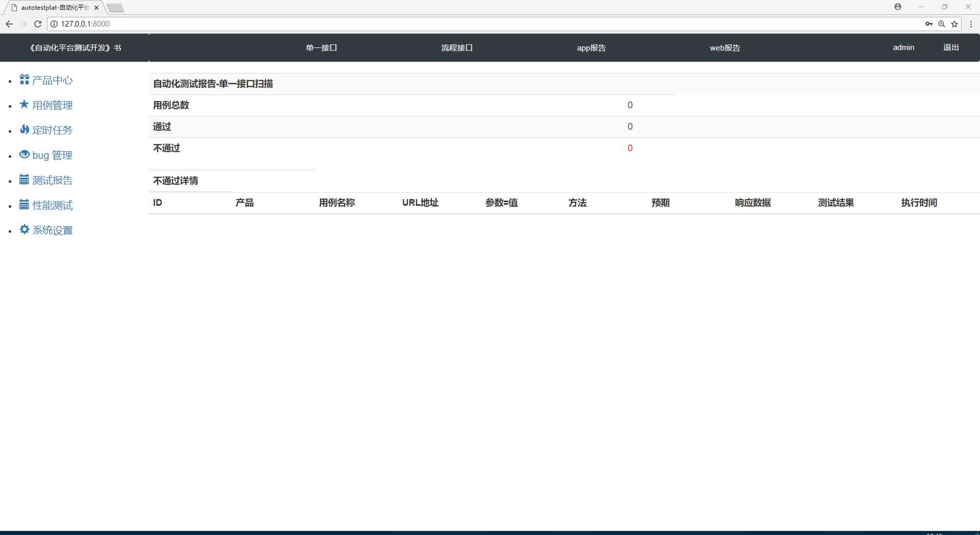Click the URL地址 column header
980x535 pixels.
420,203
